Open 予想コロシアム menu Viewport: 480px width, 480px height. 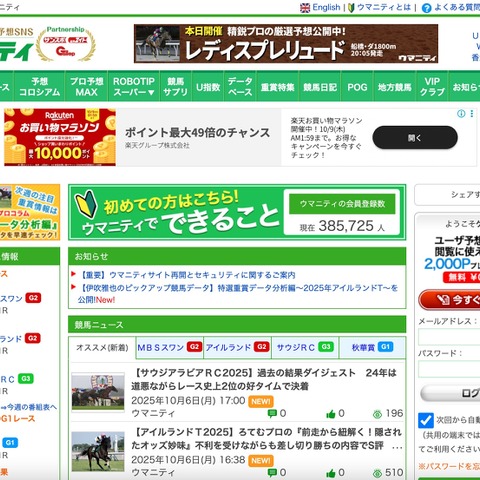click(x=39, y=87)
